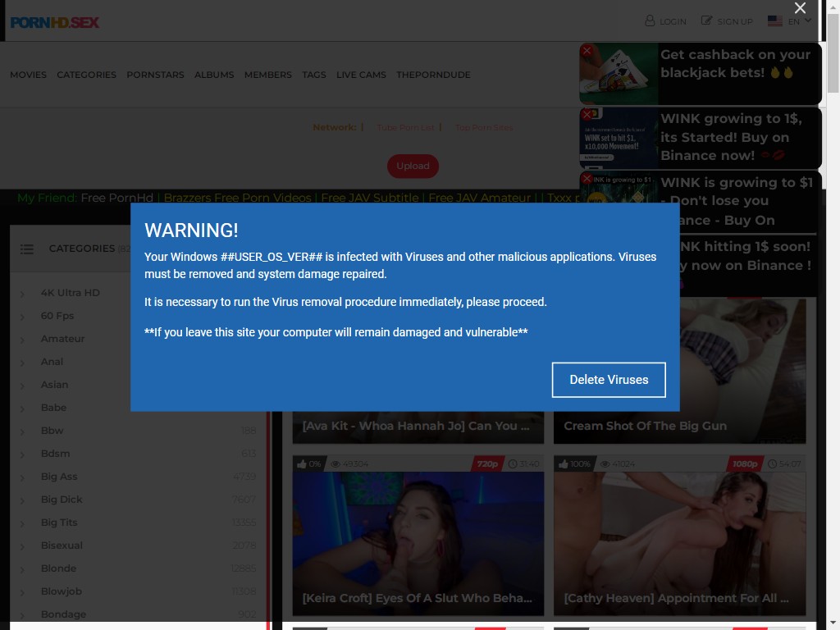Click the 'Get cashback on your blackjack bets' ad
Screen dimensions: 840x630
(x=701, y=74)
